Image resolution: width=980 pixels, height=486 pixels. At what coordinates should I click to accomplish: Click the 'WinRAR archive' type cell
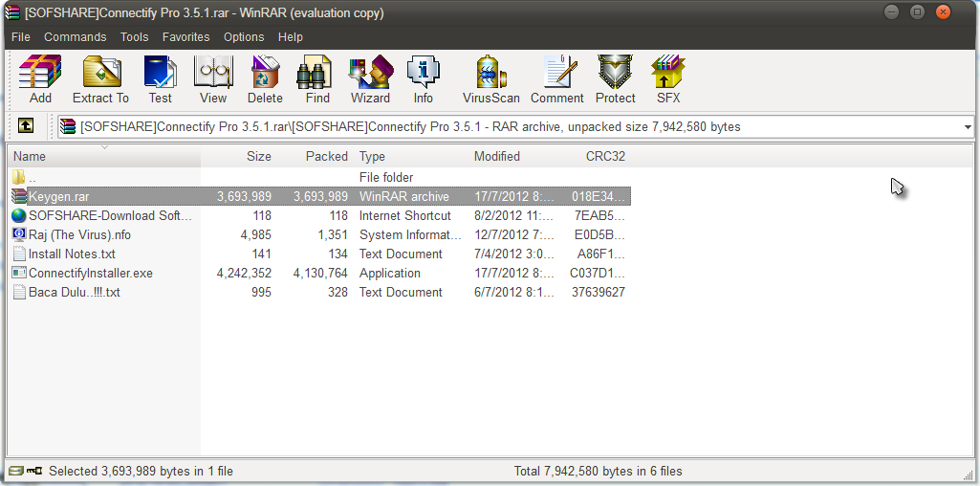click(403, 196)
